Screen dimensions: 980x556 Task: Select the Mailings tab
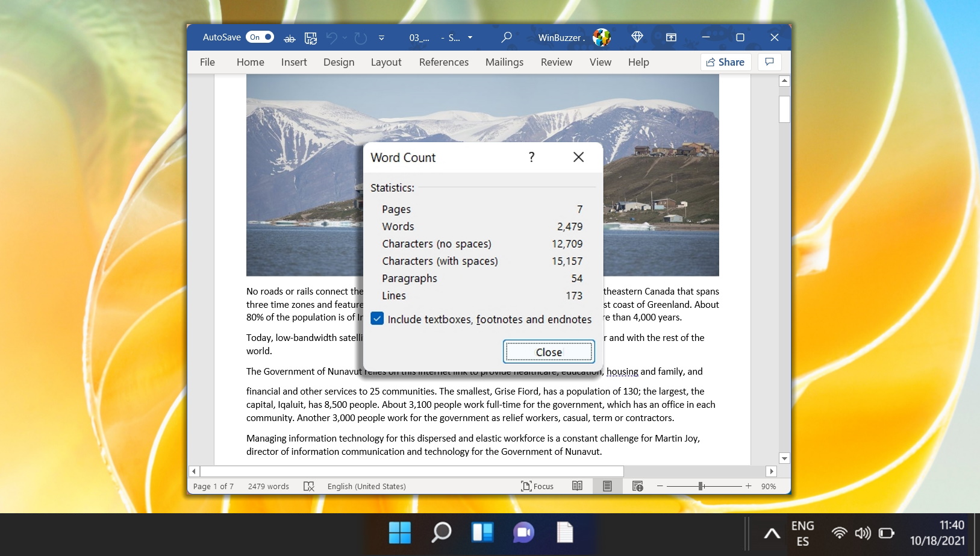pyautogui.click(x=505, y=62)
